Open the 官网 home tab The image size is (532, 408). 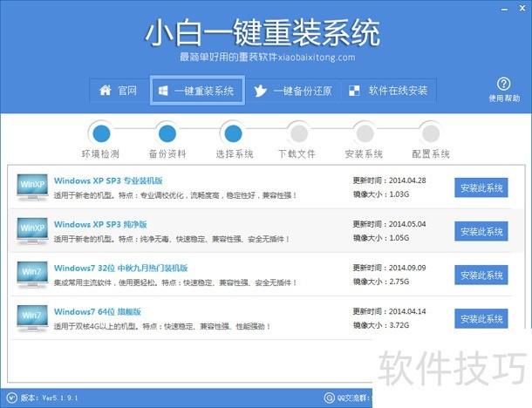(119, 91)
